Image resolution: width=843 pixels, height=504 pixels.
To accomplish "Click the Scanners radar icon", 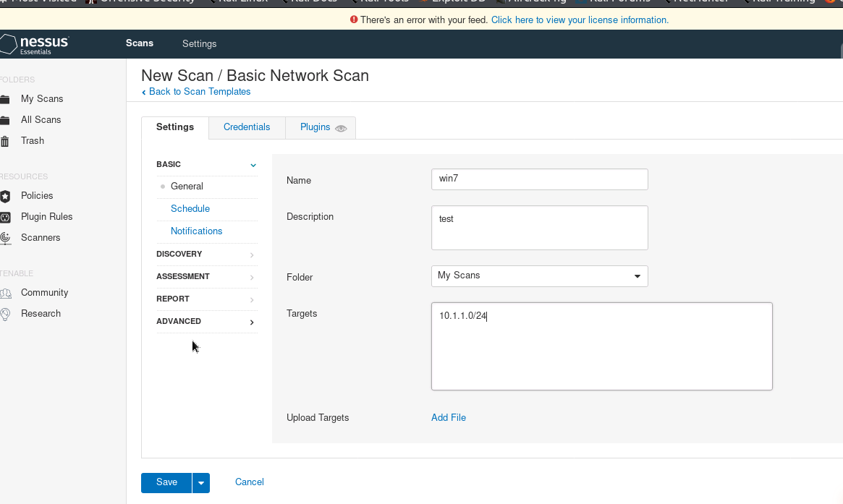I will tap(5, 238).
